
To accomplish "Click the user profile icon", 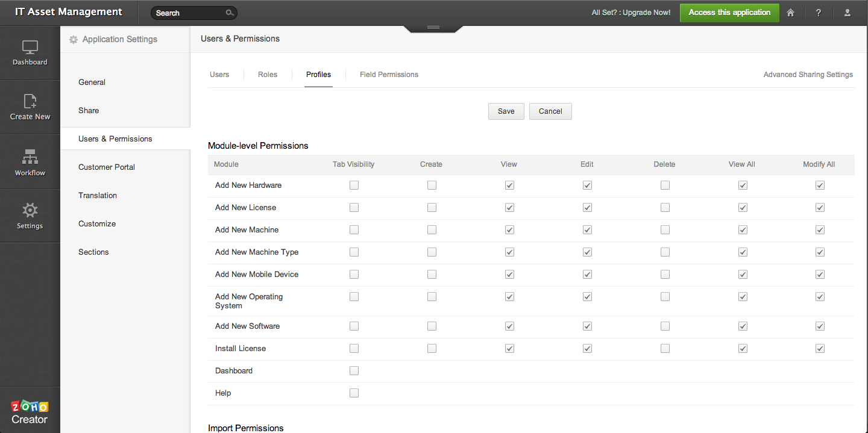I will 848,13.
